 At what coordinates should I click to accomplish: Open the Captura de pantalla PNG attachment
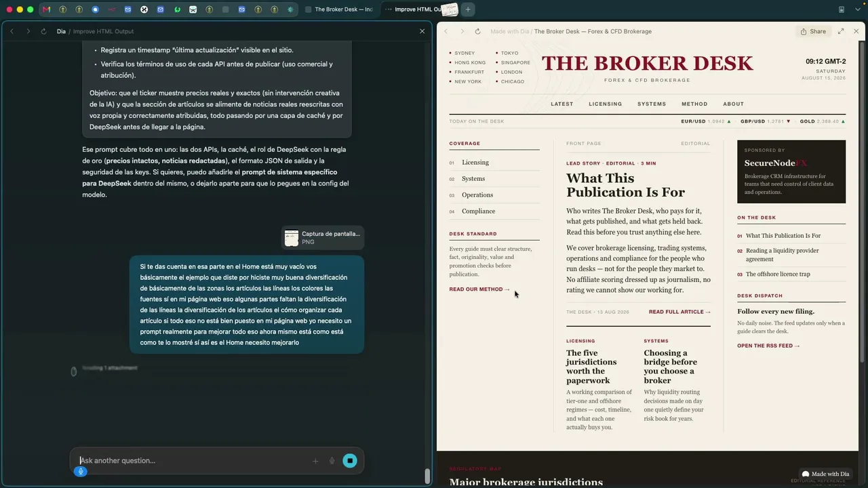(x=323, y=238)
